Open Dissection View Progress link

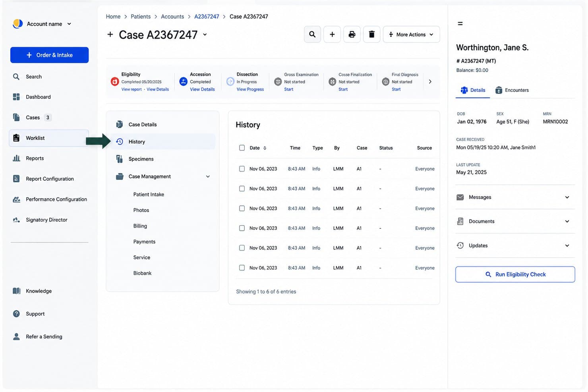(x=250, y=89)
